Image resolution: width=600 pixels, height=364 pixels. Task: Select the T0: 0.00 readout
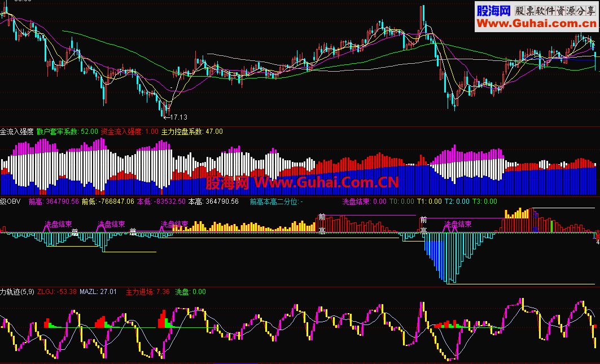click(402, 201)
